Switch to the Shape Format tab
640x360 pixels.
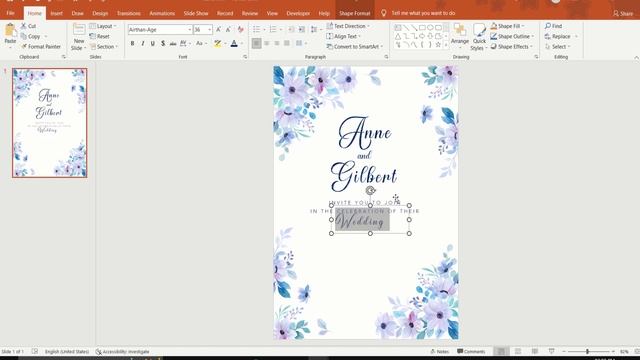tap(355, 13)
